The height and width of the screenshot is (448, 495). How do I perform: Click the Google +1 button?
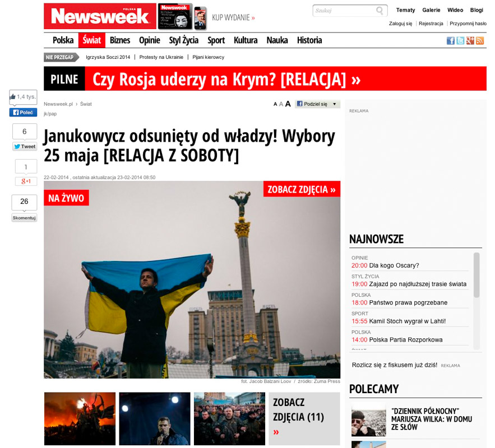click(26, 181)
